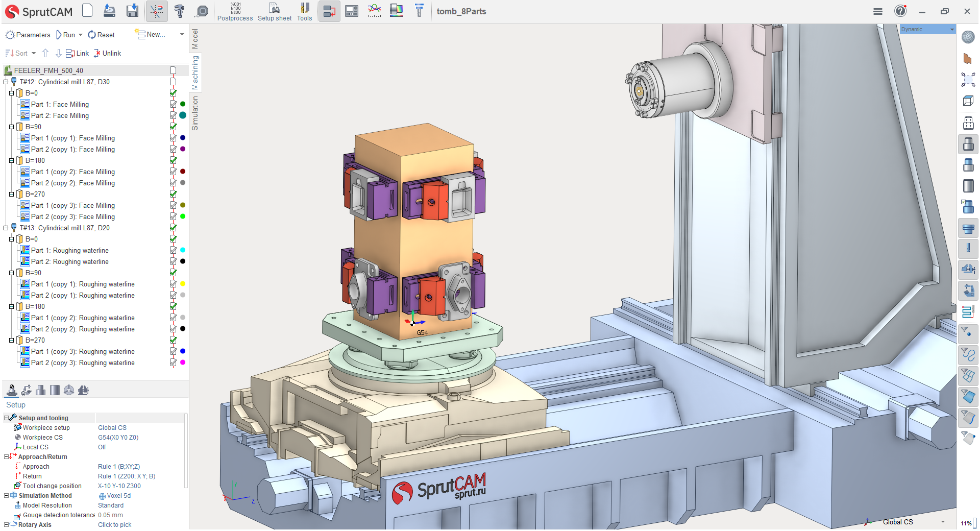Viewport: 980px width, 531px height.
Task: Toggle the checkbox for Part 2 (copy 1): Face Milling
Action: click(174, 149)
